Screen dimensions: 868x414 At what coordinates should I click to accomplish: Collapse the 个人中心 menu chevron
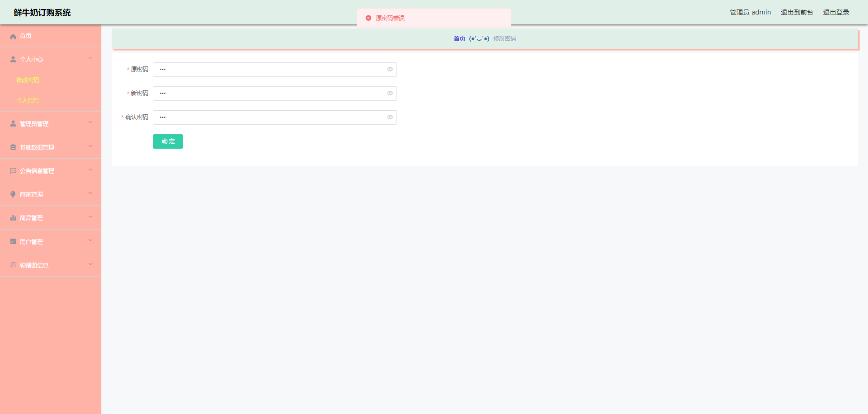pos(90,58)
